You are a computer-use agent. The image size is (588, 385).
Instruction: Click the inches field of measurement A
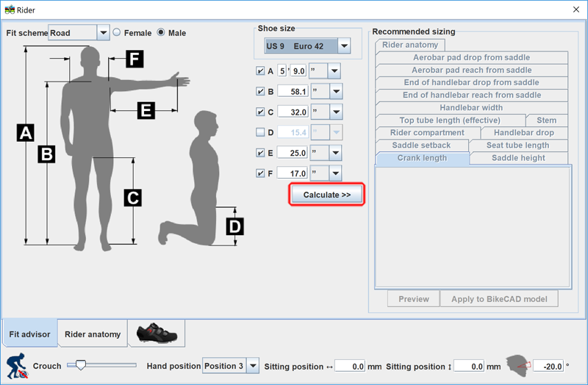298,71
